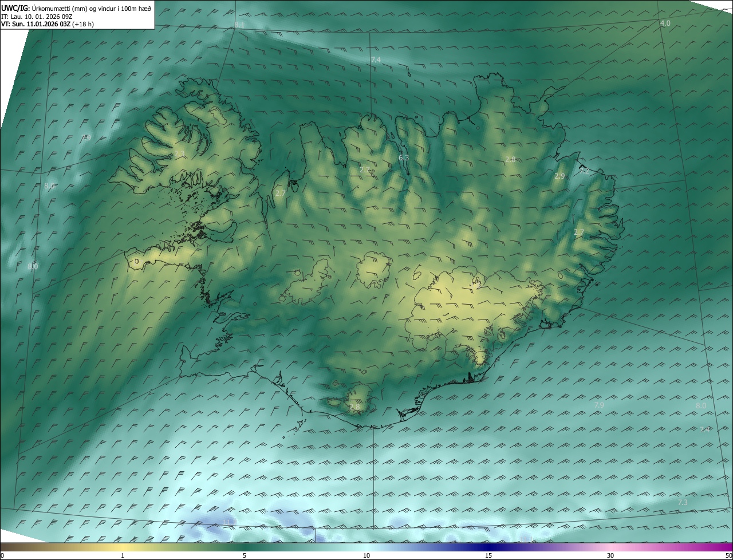This screenshot has height=560, width=733.
Task: Click the '6.3' value over the northern fjord
Action: (x=404, y=157)
